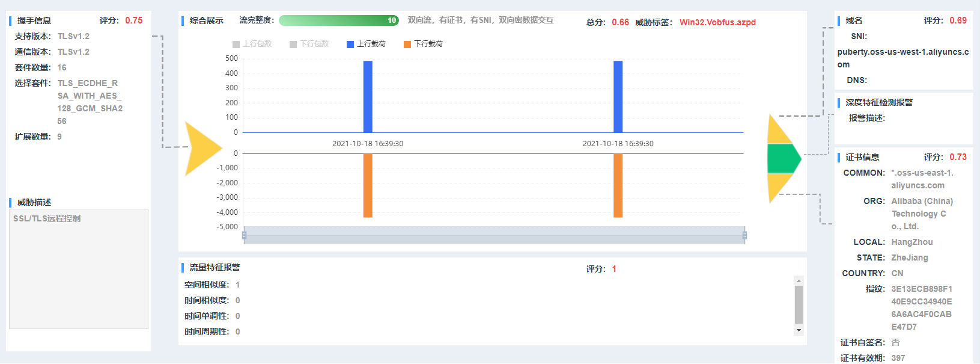The height and width of the screenshot is (364, 980).
Task: Click the 空间相似度 row
Action: pos(212,285)
